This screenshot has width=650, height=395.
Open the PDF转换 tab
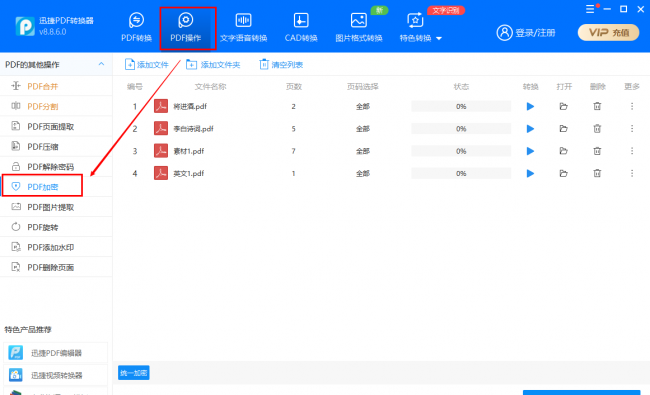tap(136, 27)
